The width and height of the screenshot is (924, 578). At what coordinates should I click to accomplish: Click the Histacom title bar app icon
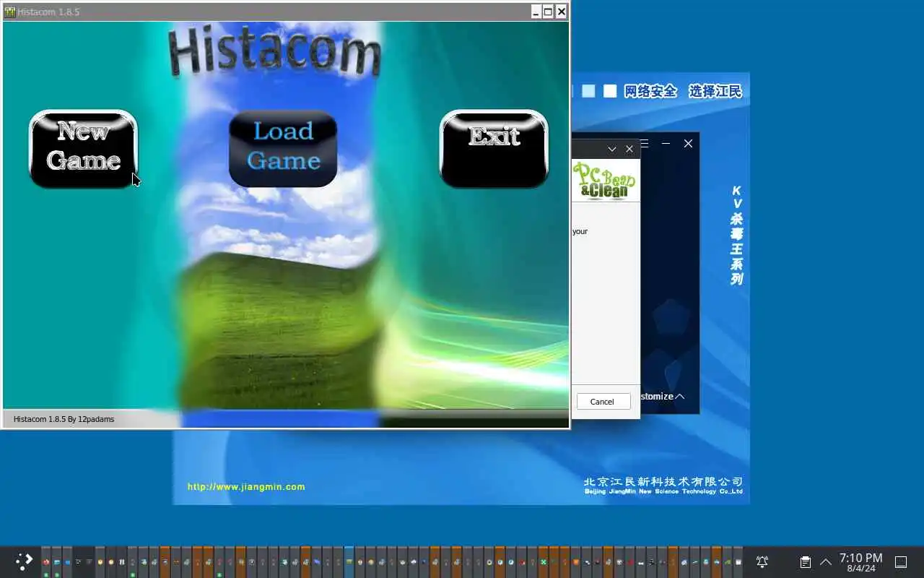point(9,12)
